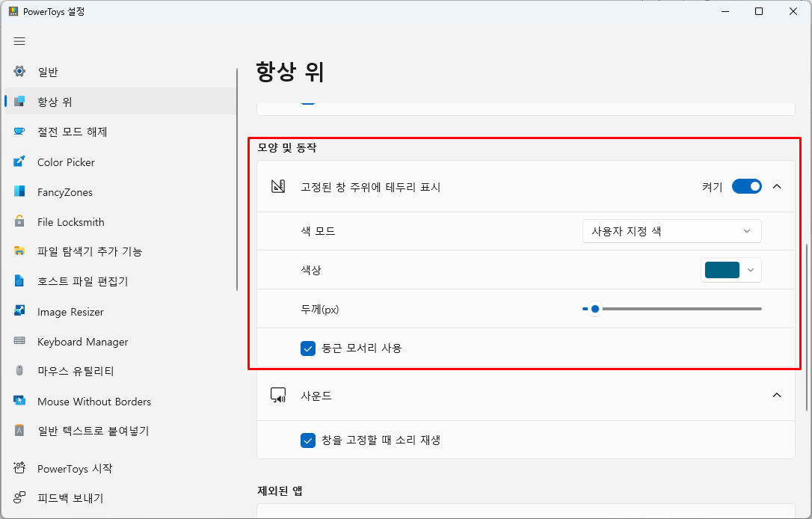Open the hamburger navigation menu
Viewport: 812px width, 519px height.
pyautogui.click(x=19, y=41)
